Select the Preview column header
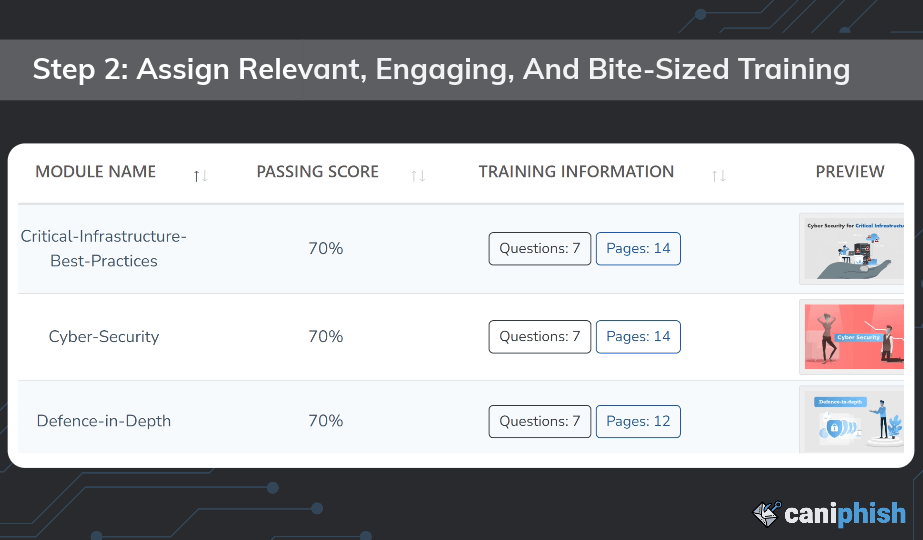Viewport: 923px width, 540px height. [x=849, y=172]
